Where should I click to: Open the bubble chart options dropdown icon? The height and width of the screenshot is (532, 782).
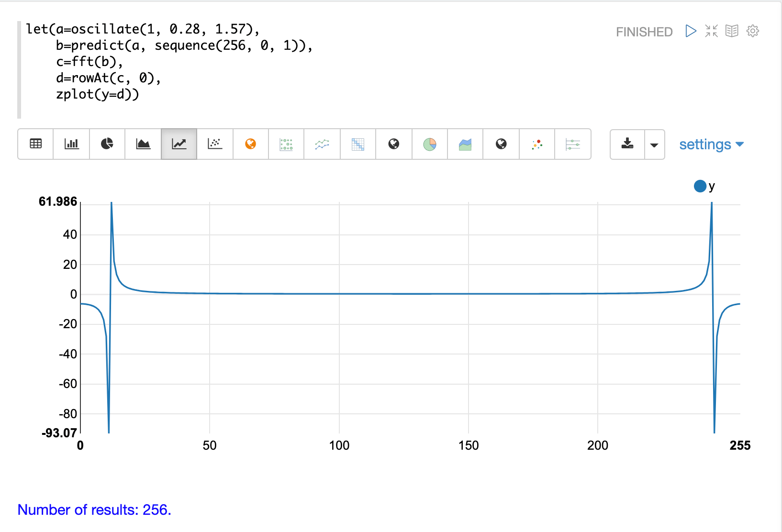pyautogui.click(x=536, y=144)
